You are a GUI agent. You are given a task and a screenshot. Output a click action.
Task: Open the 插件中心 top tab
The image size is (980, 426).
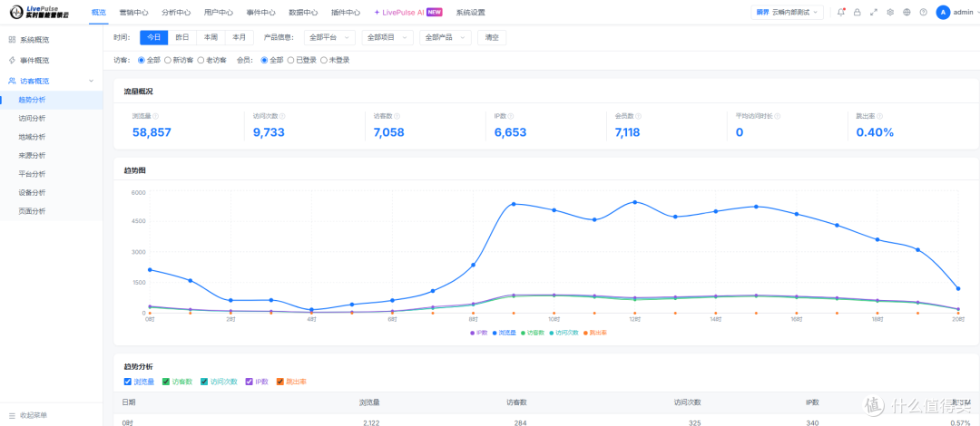[x=346, y=12]
